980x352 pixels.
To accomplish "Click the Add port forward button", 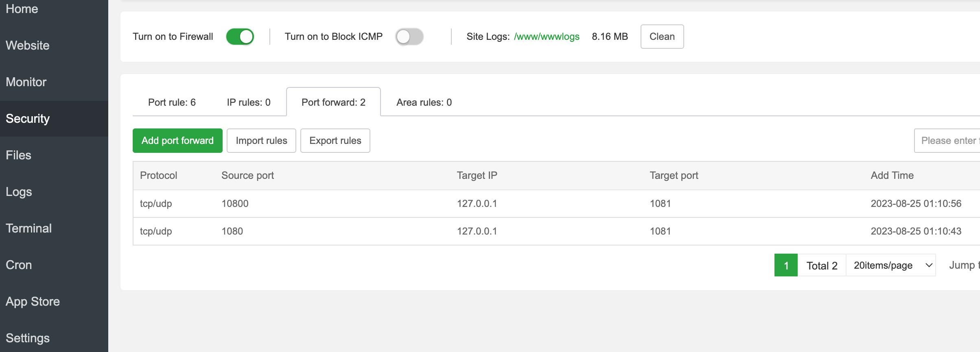I will [177, 141].
